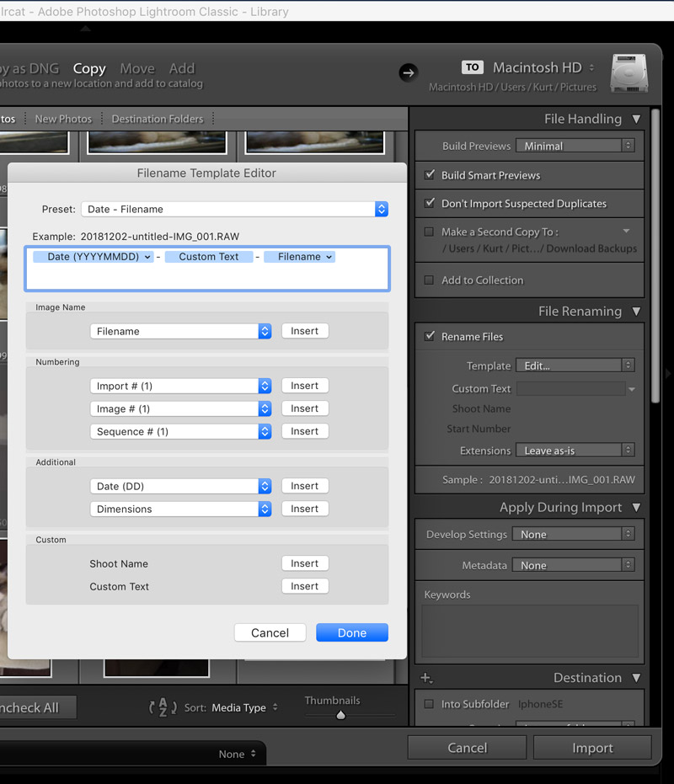The width and height of the screenshot is (674, 784).
Task: Click the TO badge icon
Action: [473, 67]
